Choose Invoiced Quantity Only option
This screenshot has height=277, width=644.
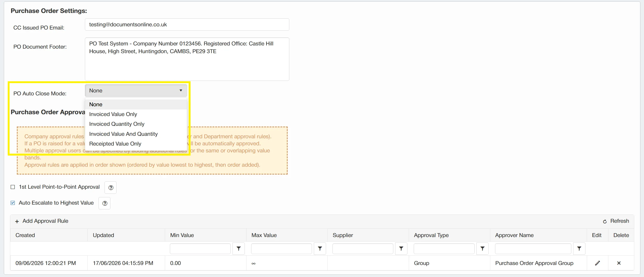point(136,124)
